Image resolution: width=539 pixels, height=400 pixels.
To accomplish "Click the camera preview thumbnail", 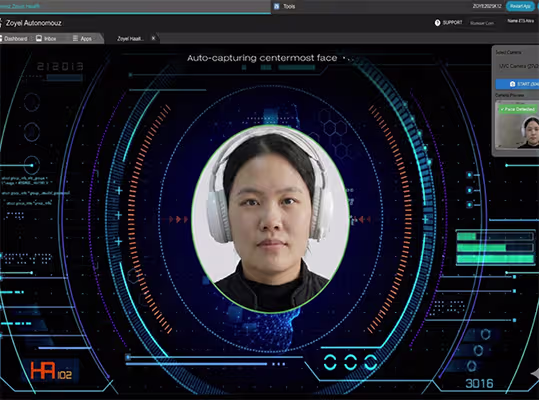I will point(517,125).
